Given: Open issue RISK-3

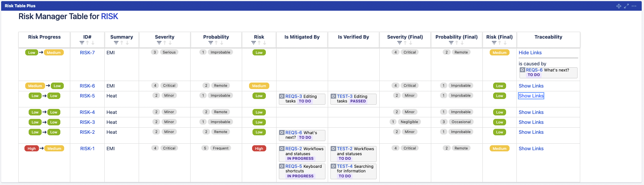Looking at the screenshot, I should (87, 122).
